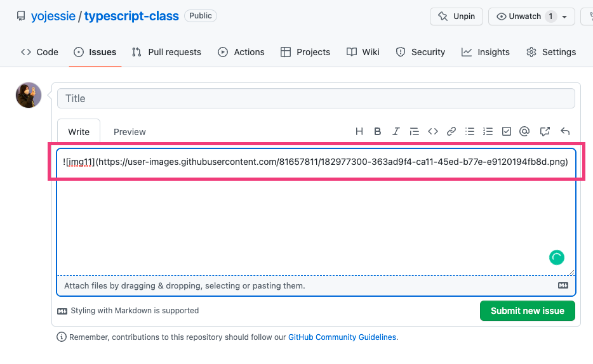Toggle bold formatting in editor toolbar

tap(377, 131)
